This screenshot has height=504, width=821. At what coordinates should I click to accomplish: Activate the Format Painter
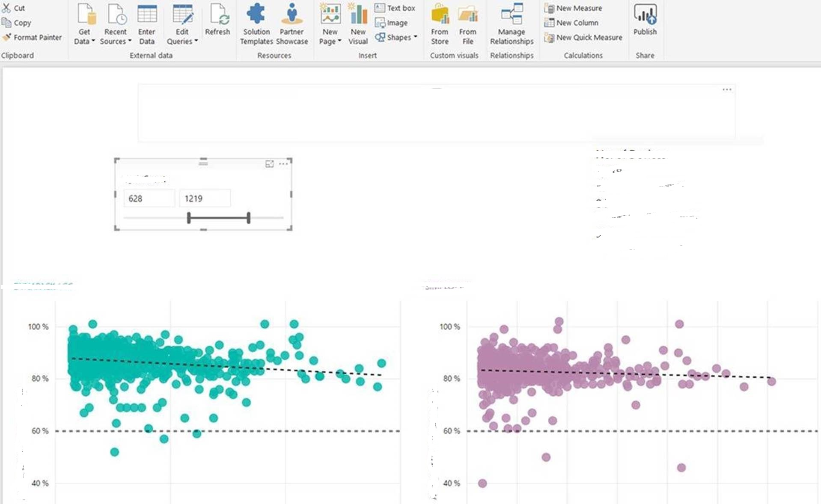pos(32,37)
